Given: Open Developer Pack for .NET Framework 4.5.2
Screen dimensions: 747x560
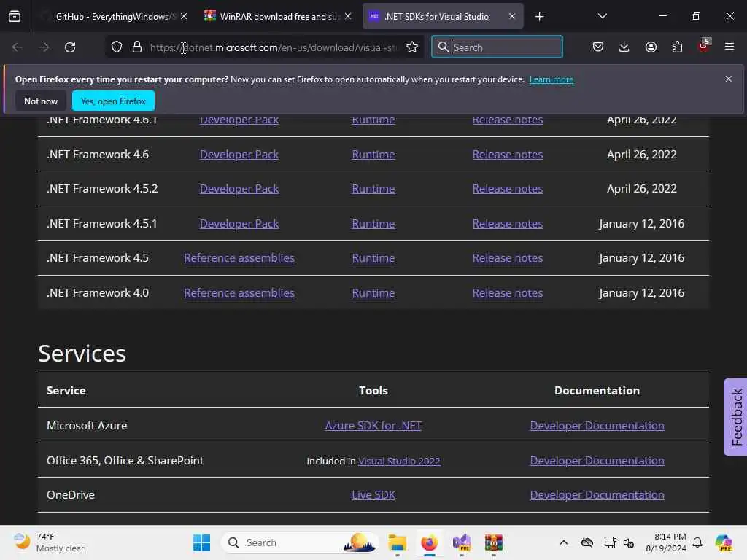Looking at the screenshot, I should (239, 189).
